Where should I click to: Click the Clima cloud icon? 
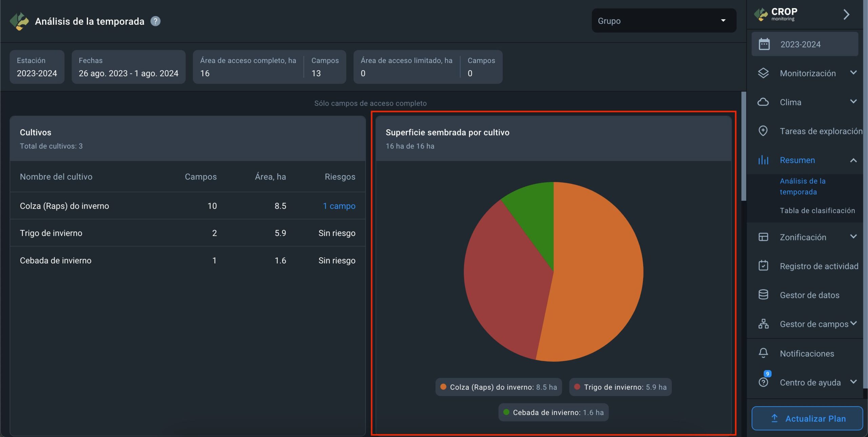click(763, 102)
